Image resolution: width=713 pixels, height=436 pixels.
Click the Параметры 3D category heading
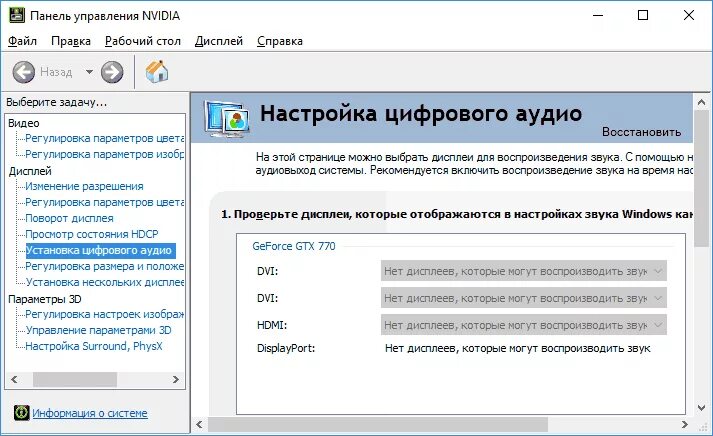point(45,299)
